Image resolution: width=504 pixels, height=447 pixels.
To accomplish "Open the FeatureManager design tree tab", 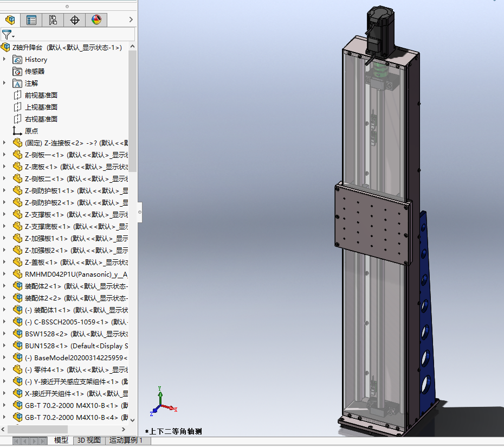I will tap(10, 20).
